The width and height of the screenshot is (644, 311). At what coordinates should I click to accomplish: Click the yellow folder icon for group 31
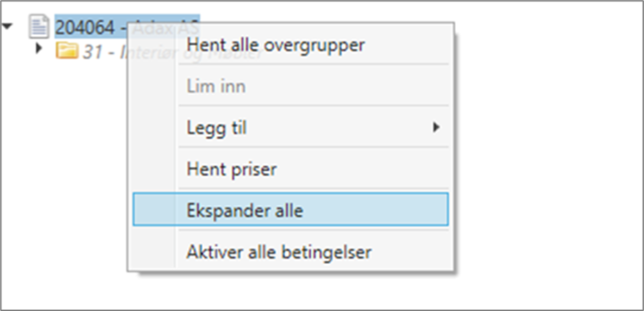pos(66,50)
